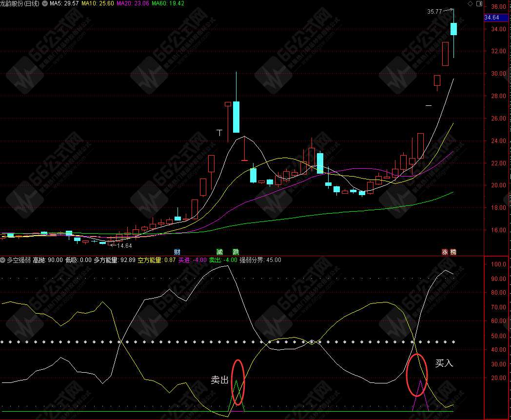
Task: Select the 龙韵股份(日线) chart title
Action: click(20, 3)
